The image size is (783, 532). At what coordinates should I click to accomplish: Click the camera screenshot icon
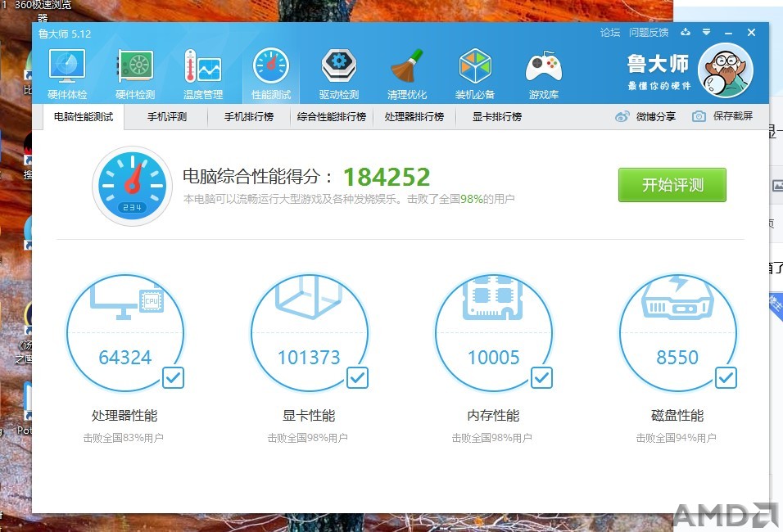(x=699, y=116)
